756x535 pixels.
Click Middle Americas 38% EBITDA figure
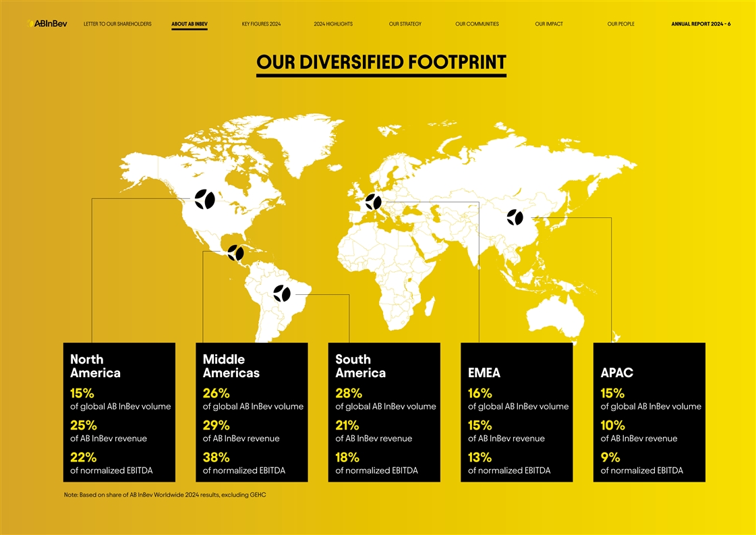point(216,457)
